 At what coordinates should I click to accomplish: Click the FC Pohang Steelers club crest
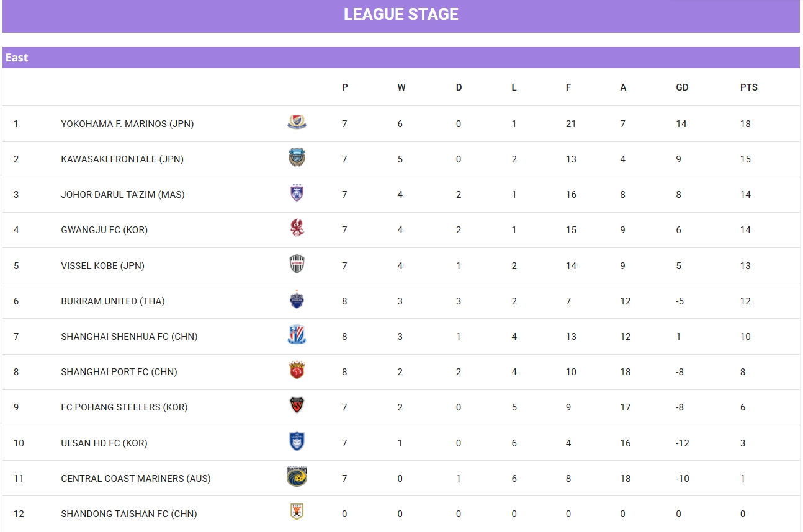297,406
